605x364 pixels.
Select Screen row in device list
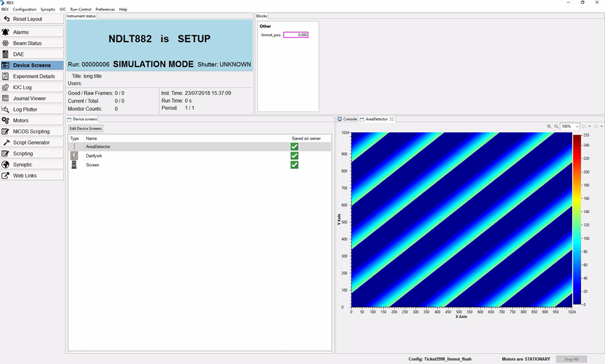point(200,164)
